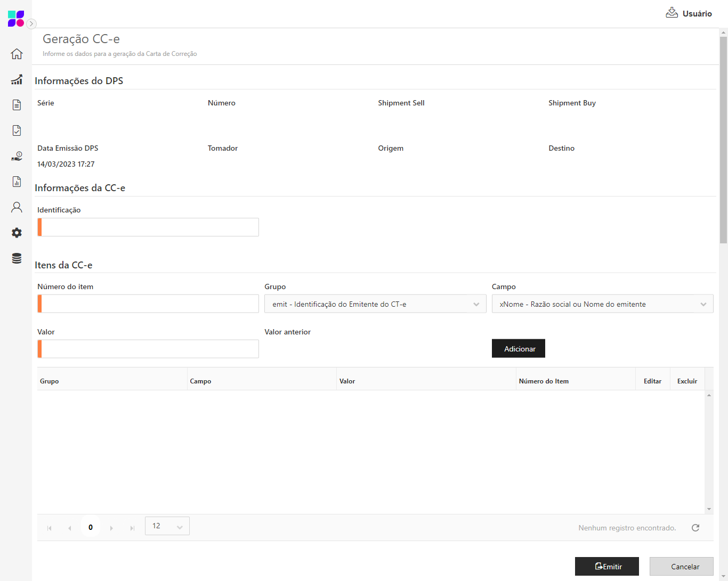Screen dimensions: 728x581
Task: Expand the Grupo dropdown
Action: click(x=476, y=304)
